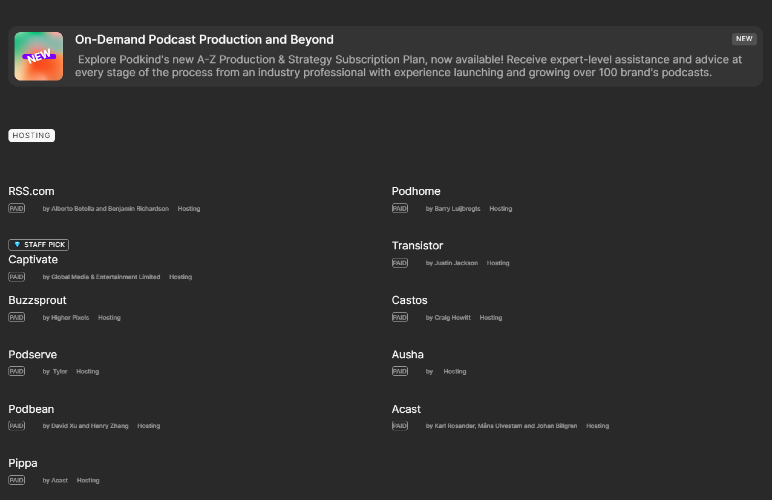Image resolution: width=772 pixels, height=500 pixels.
Task: Click the Hosting tag under Podserve
Action: point(88,372)
